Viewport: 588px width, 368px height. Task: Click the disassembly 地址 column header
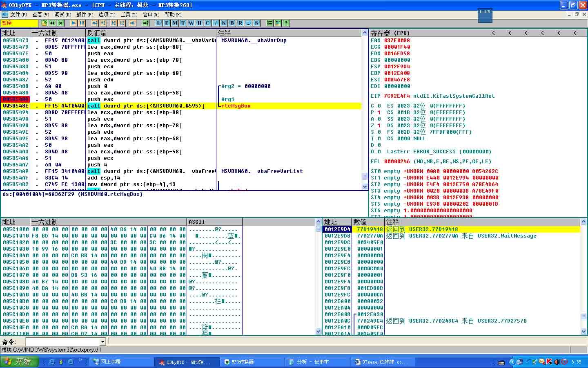tap(15, 33)
